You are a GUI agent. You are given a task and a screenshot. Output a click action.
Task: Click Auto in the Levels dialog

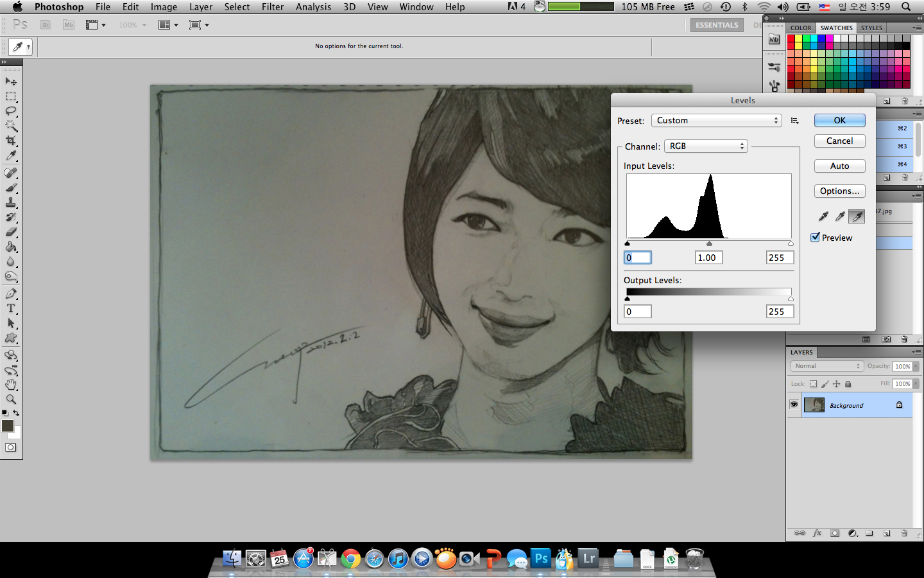[x=840, y=166]
